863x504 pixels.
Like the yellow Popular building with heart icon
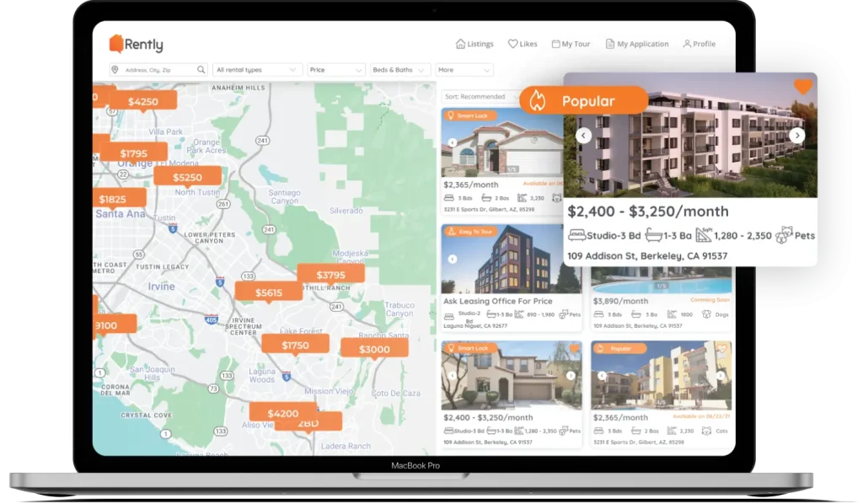click(x=722, y=348)
